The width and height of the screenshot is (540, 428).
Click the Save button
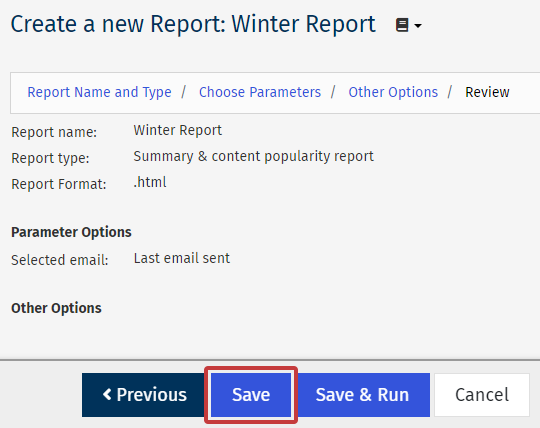[251, 395]
